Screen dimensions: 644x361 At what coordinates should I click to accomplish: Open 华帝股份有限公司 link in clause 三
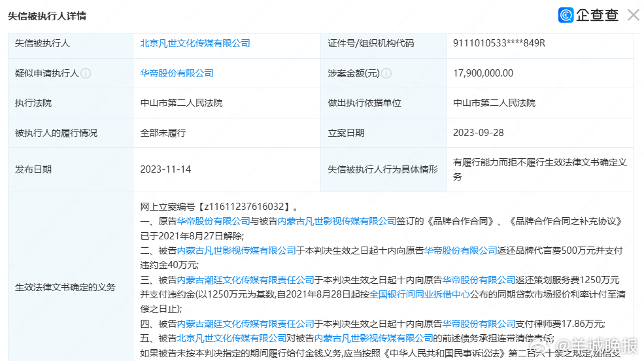(479, 280)
